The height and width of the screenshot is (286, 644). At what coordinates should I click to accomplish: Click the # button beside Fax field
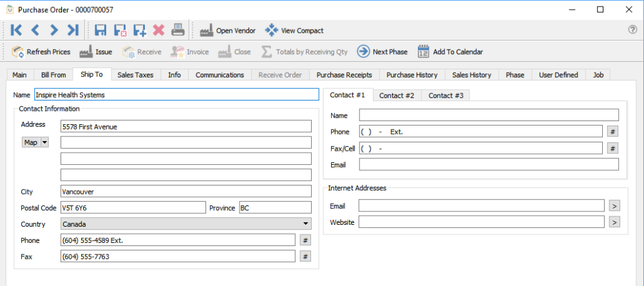[306, 256]
